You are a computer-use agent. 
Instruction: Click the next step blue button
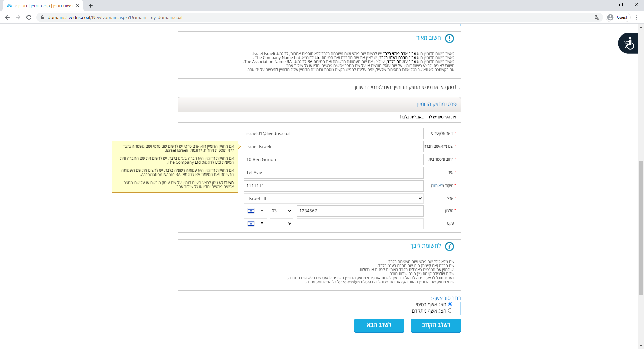379,325
